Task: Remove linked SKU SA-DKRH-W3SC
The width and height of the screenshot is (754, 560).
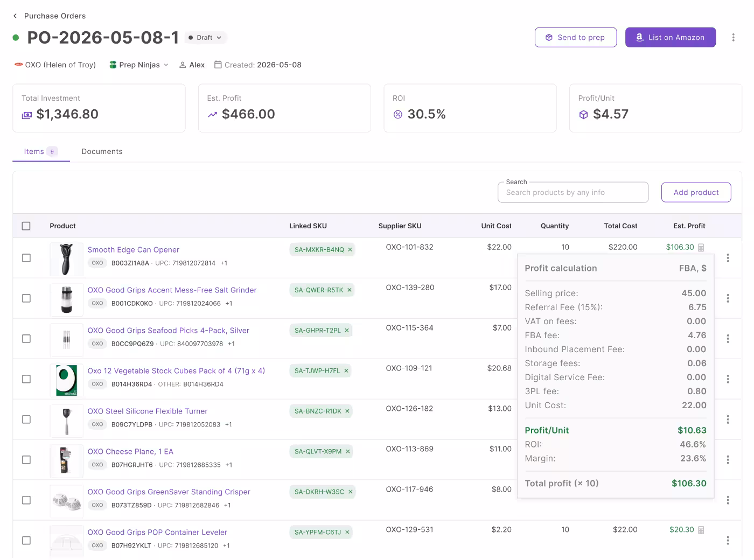Action: tap(351, 492)
